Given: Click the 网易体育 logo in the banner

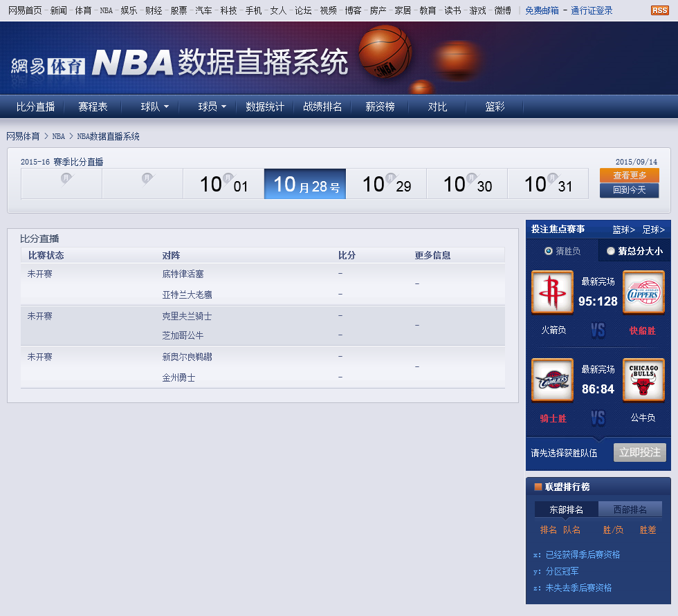Looking at the screenshot, I should [48, 66].
